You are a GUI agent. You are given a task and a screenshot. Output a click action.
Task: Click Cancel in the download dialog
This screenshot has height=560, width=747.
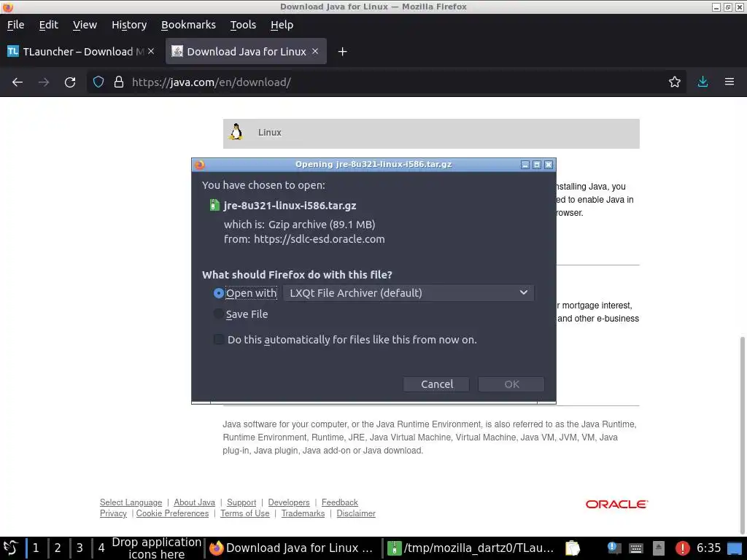pos(436,384)
